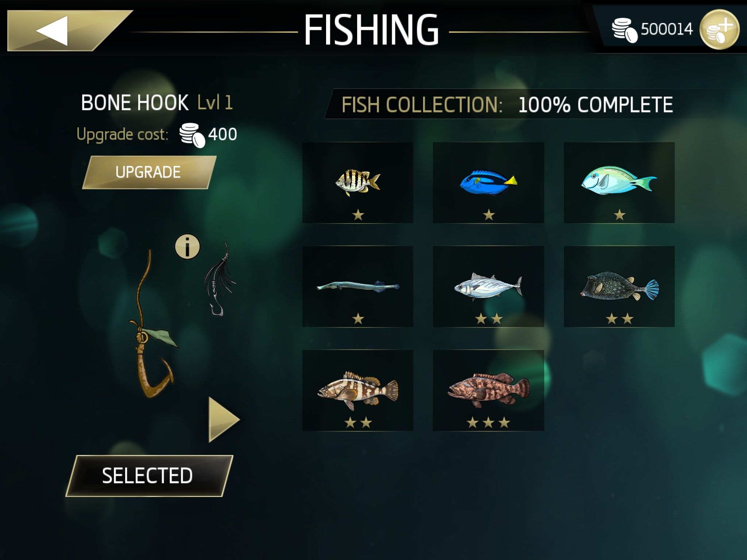
Task: View the spotted boxfish card
Action: pyautogui.click(x=619, y=287)
